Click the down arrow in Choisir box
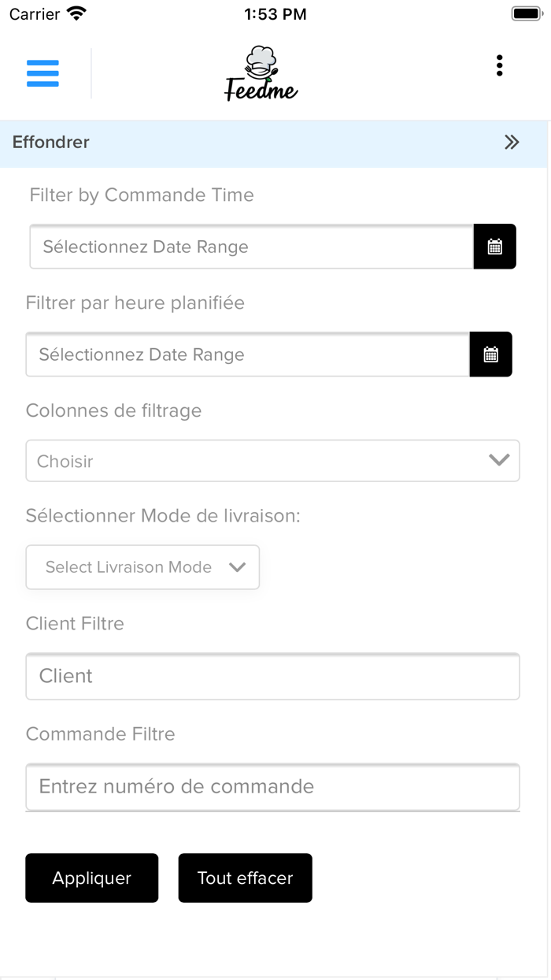 click(x=499, y=460)
